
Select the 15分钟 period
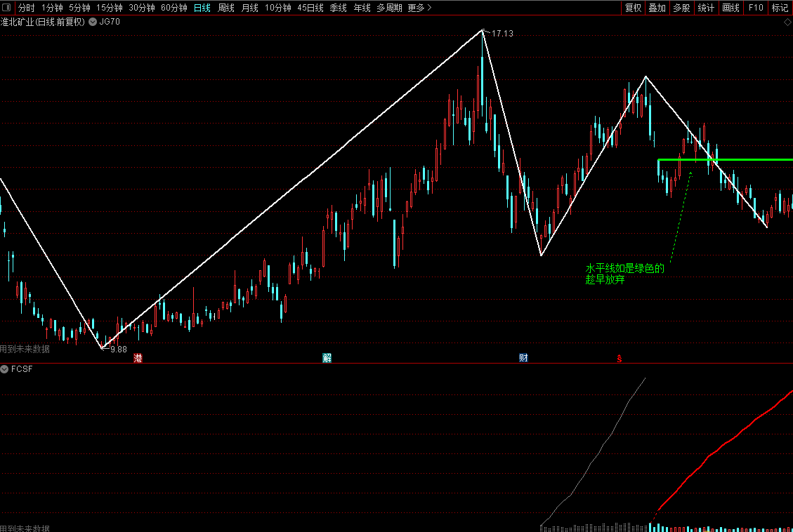pyautogui.click(x=110, y=8)
